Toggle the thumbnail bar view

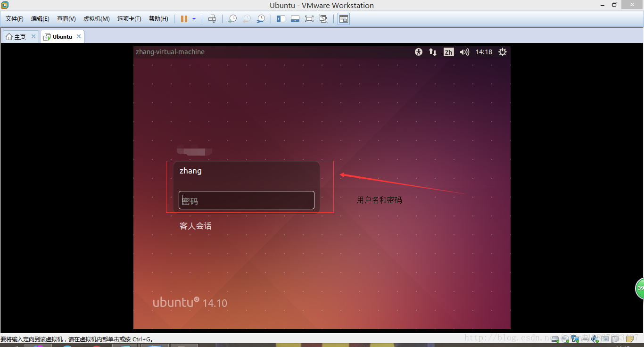(295, 19)
